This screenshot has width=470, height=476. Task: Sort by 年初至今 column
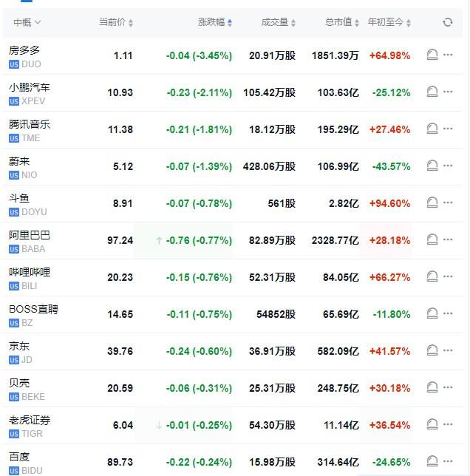point(389,22)
